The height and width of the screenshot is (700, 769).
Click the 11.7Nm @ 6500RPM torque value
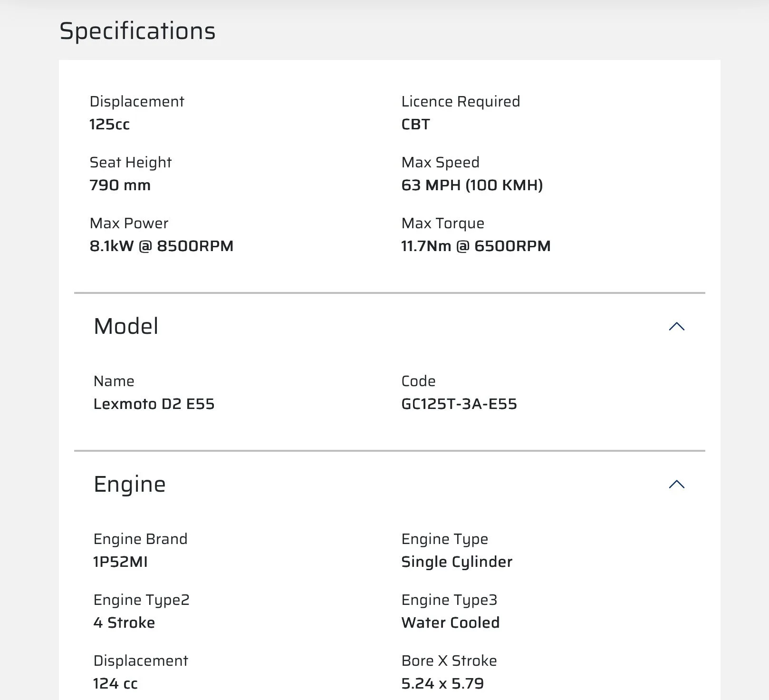click(475, 246)
